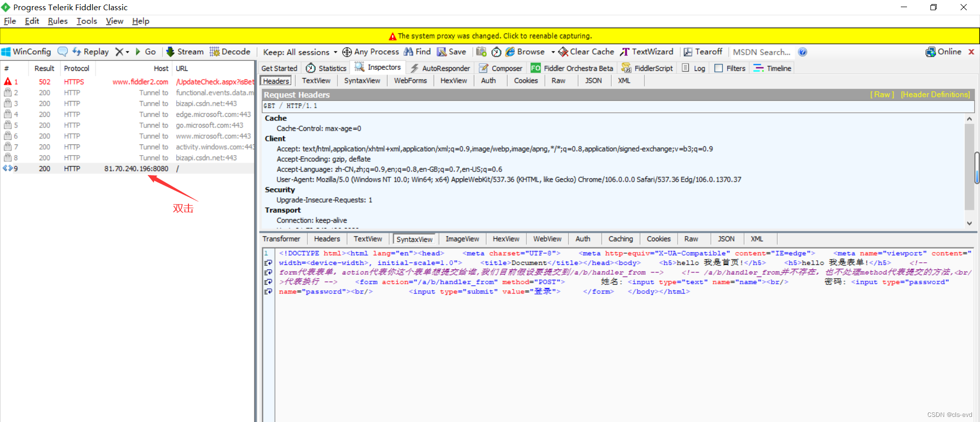Image resolution: width=980 pixels, height=422 pixels.
Task: Toggle the Filters checkbox tab
Action: 730,68
